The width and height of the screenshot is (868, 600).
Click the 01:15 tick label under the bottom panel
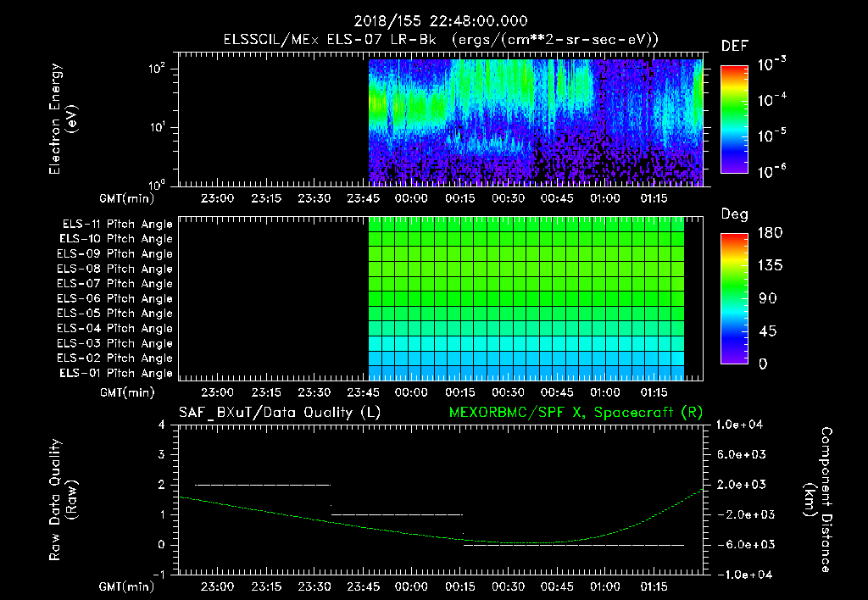tap(654, 586)
